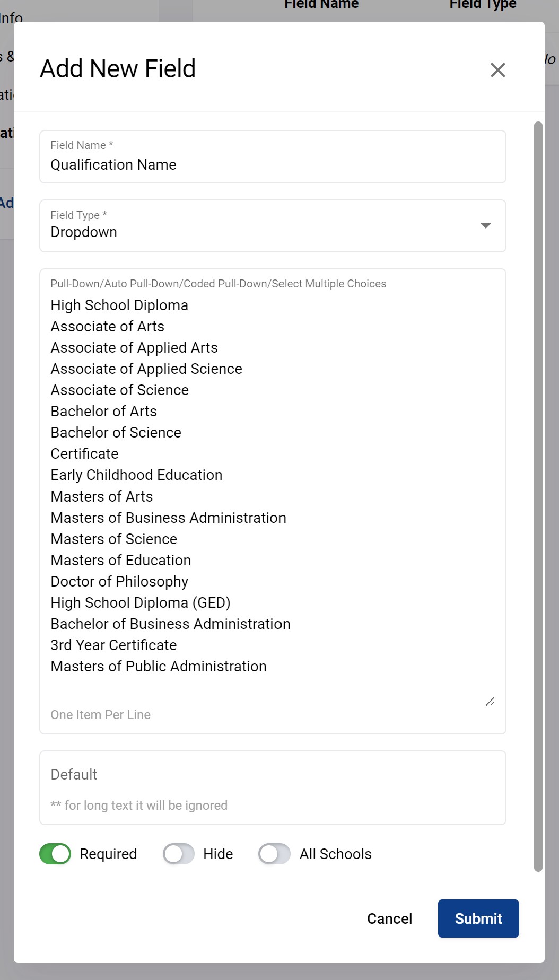Place cursor on the standalone "Certificate" choice line
The image size is (559, 980).
point(85,454)
